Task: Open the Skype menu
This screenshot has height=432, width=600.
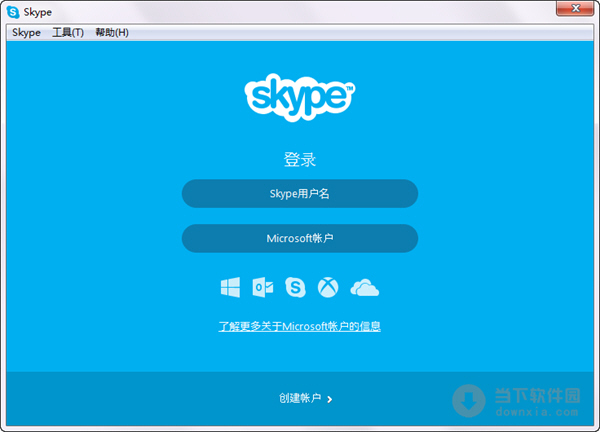Action: [x=26, y=33]
